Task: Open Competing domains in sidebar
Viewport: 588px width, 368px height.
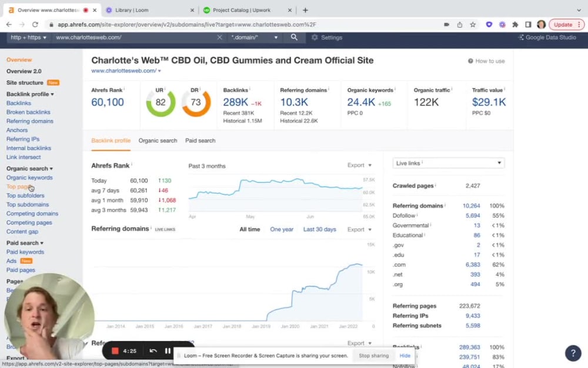Action: 32,214
